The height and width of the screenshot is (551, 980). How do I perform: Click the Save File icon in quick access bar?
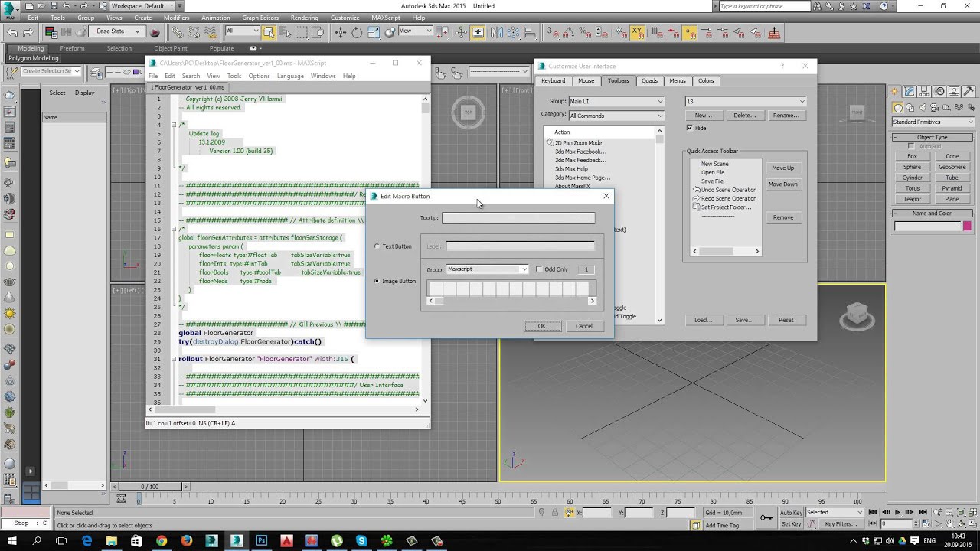pyautogui.click(x=54, y=6)
